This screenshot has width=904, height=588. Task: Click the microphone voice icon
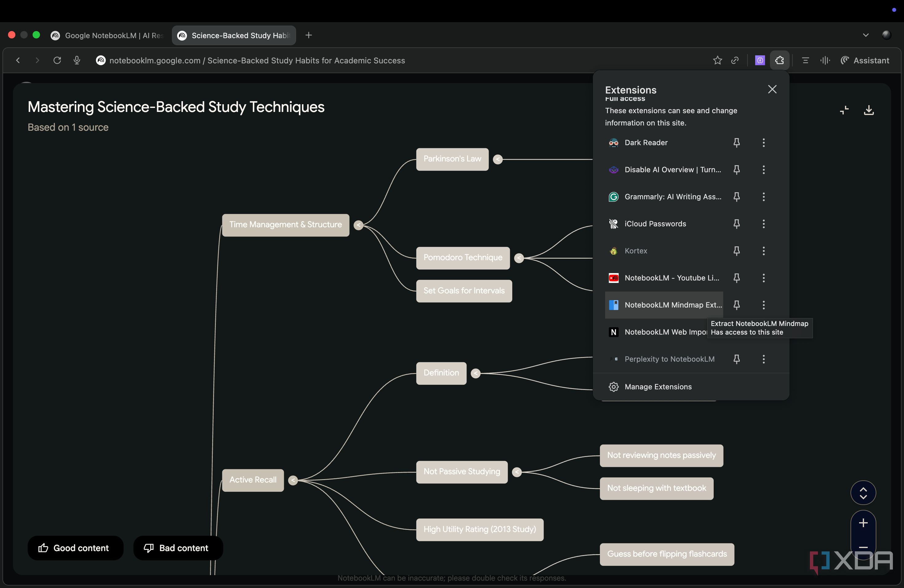pos(77,60)
